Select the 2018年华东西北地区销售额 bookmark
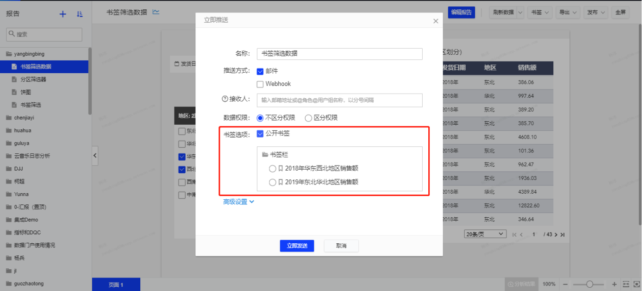 (x=272, y=169)
